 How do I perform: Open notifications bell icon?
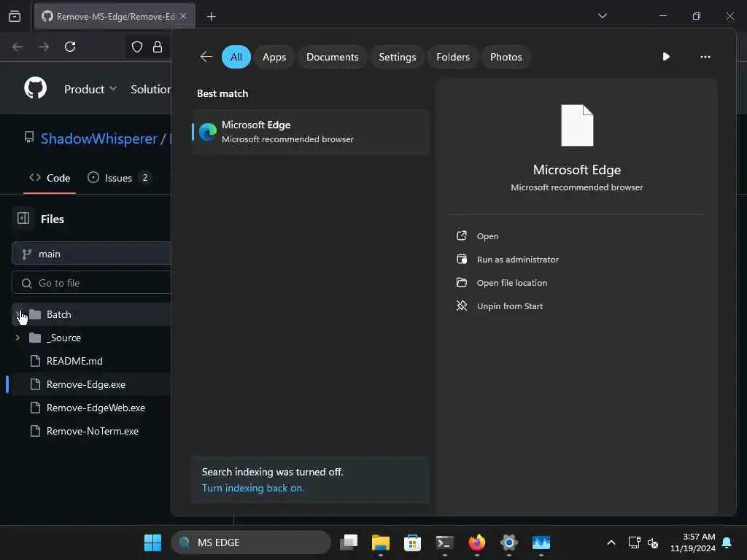(x=727, y=542)
